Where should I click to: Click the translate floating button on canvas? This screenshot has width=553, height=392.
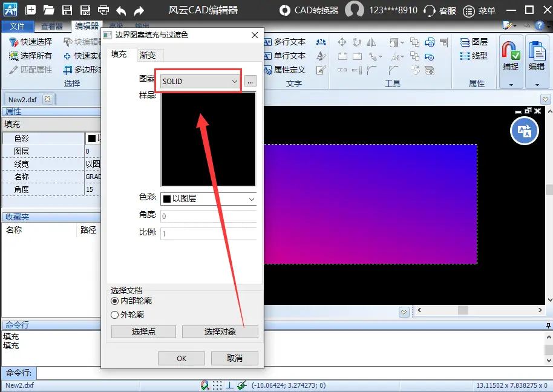[x=525, y=131]
